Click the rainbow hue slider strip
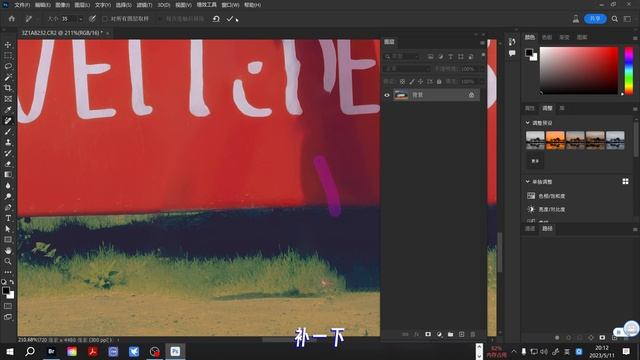The image size is (640, 360). pyautogui.click(x=629, y=71)
